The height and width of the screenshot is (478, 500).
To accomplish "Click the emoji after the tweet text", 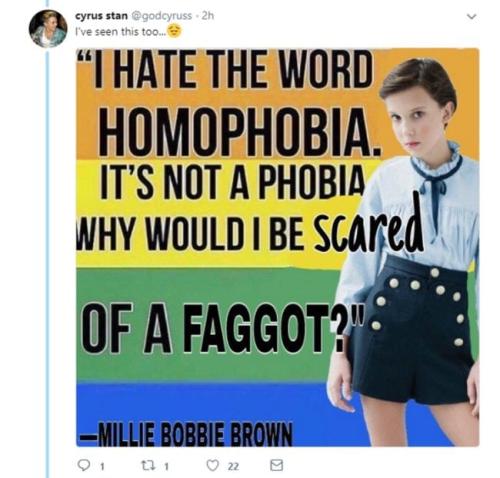I will coord(174,31).
